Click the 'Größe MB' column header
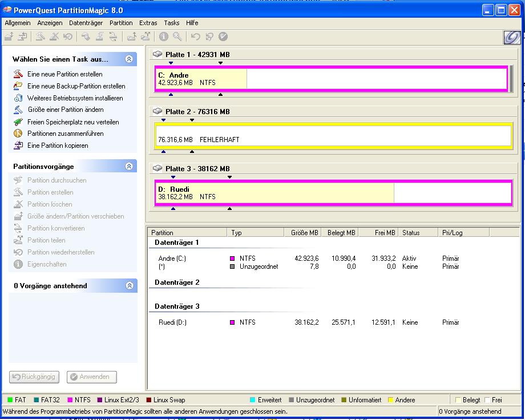 (x=302, y=232)
